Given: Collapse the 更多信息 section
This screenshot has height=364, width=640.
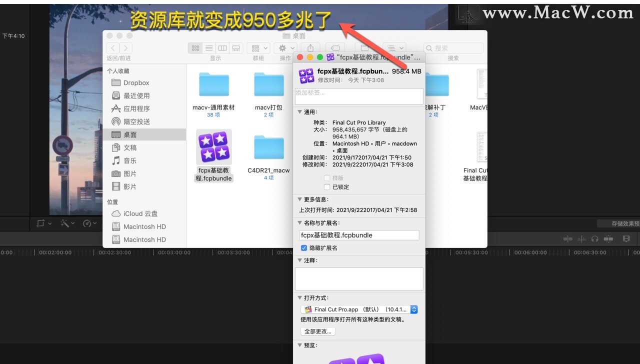Looking at the screenshot, I should [x=300, y=199].
